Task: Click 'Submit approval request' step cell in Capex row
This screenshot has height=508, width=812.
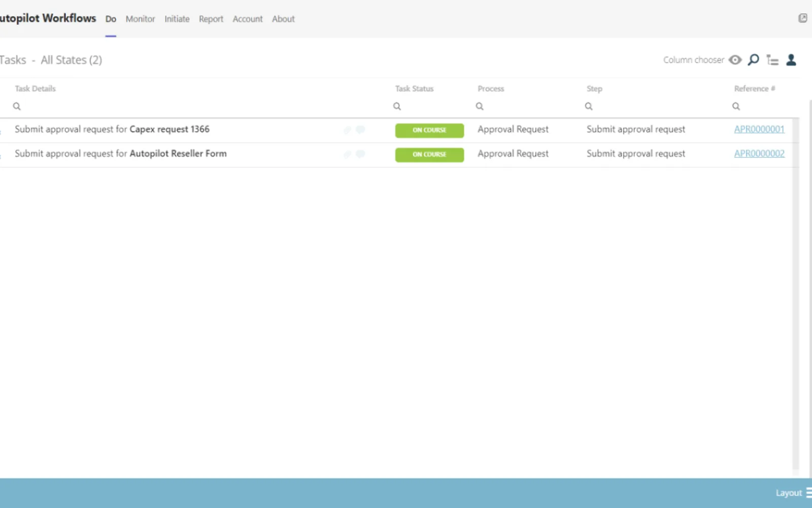Action: (635, 129)
